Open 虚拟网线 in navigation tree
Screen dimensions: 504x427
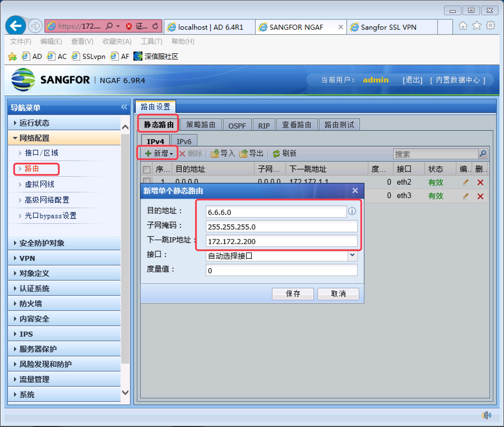coord(40,184)
